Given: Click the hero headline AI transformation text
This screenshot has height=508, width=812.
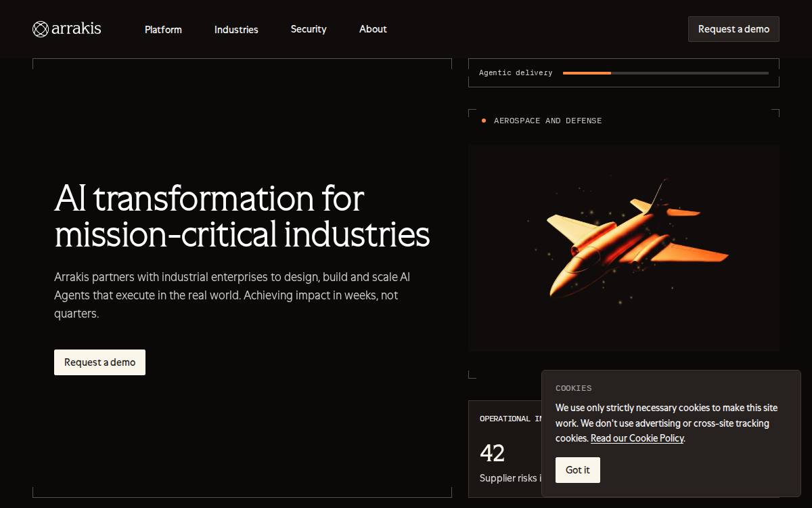Looking at the screenshot, I should (242, 216).
